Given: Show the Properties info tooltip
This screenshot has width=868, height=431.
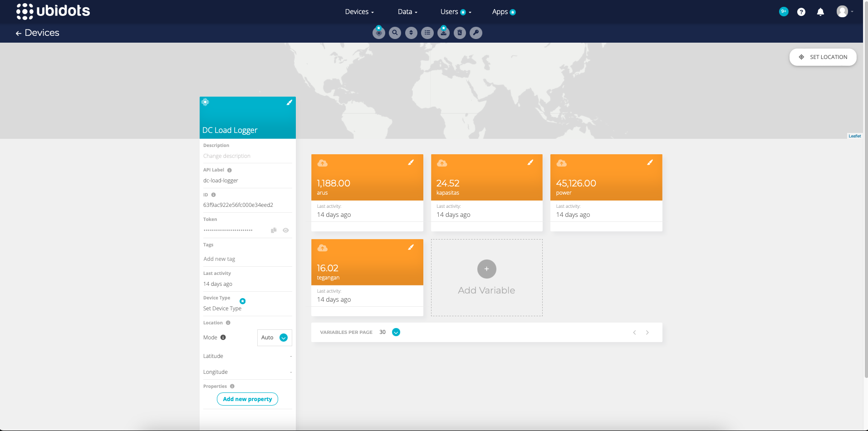Looking at the screenshot, I should [232, 387].
